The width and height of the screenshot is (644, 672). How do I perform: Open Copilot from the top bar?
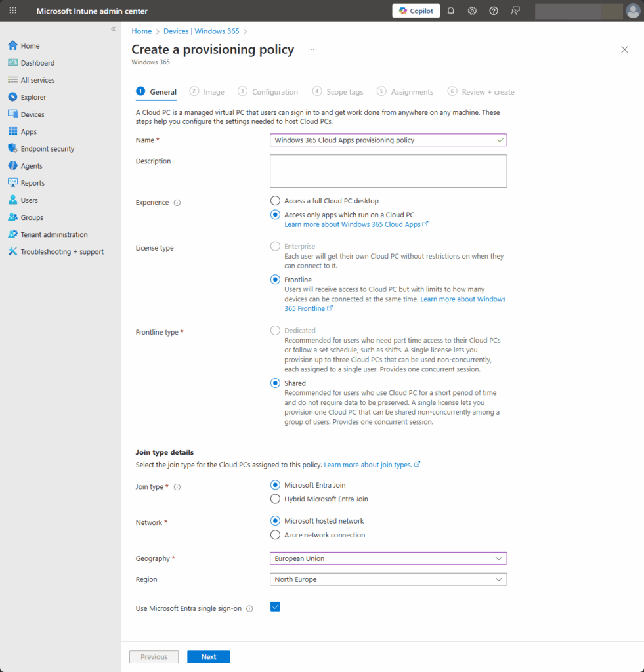coord(416,11)
